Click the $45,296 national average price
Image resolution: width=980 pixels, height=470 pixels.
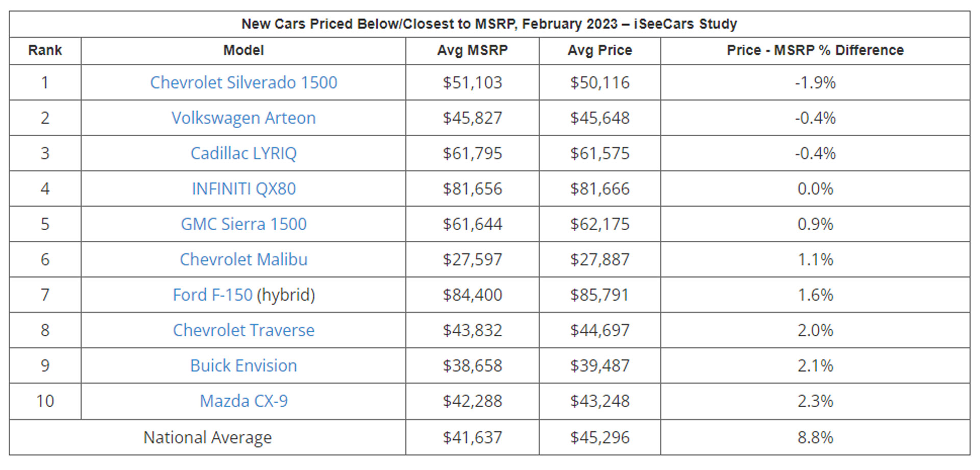click(x=600, y=437)
